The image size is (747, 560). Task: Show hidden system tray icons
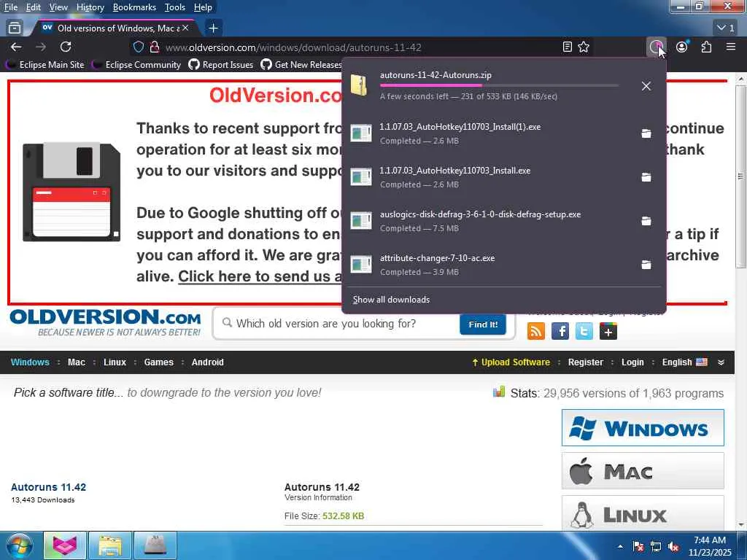click(620, 546)
